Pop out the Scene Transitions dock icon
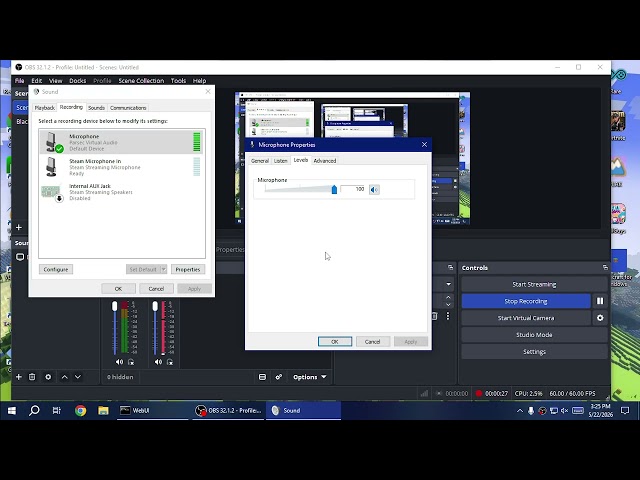640x480 pixels. (x=451, y=268)
